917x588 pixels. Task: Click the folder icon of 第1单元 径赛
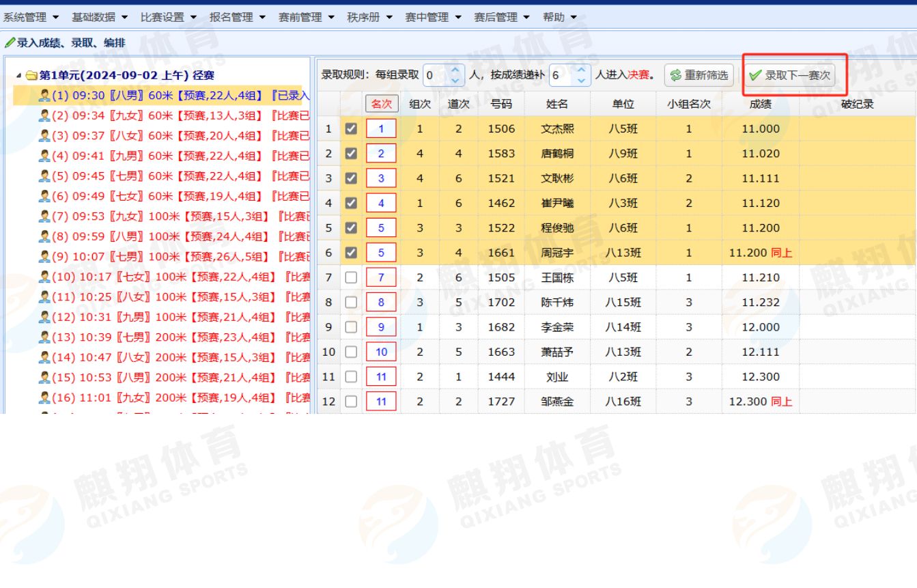click(31, 76)
